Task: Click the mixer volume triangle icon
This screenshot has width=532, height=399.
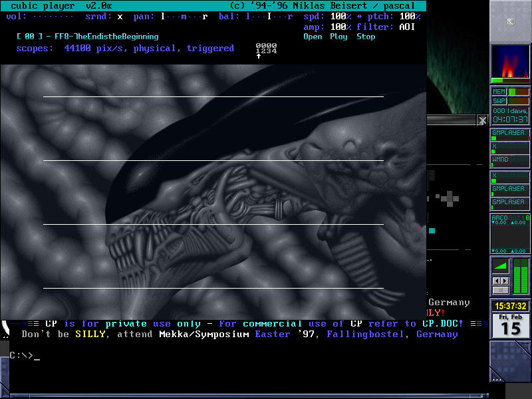Action: [x=500, y=267]
